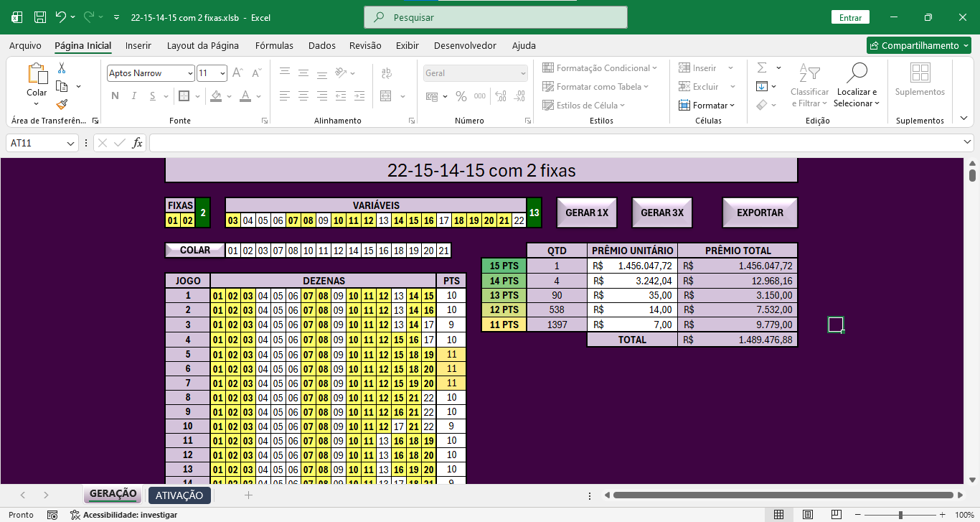Click the Increase Font Size icon
980x522 pixels.
click(238, 73)
